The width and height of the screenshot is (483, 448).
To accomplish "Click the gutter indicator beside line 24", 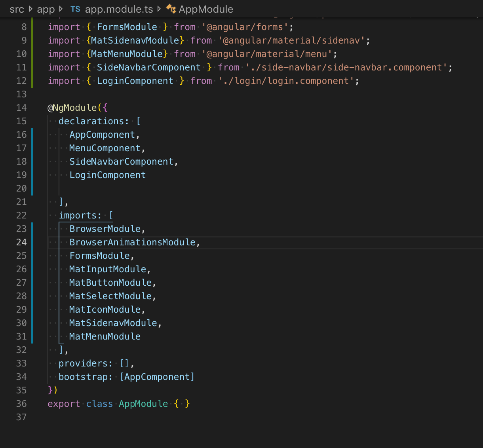I will click(32, 242).
